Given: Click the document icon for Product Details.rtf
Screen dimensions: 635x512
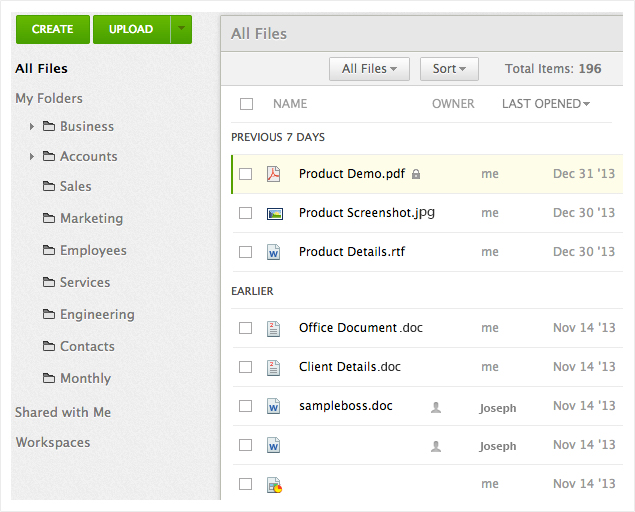Looking at the screenshot, I should pos(273,253).
